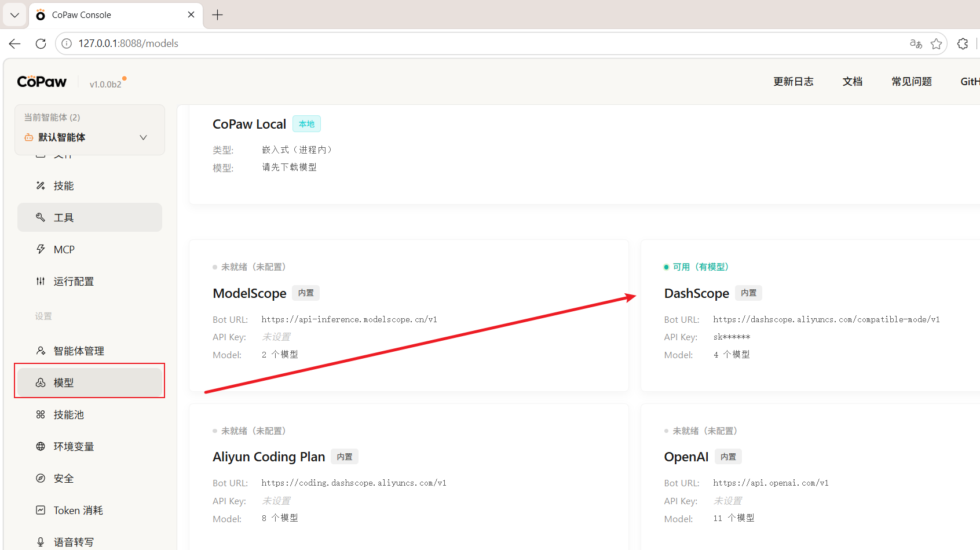Click the sliders icon beside 运行配置

(41, 281)
